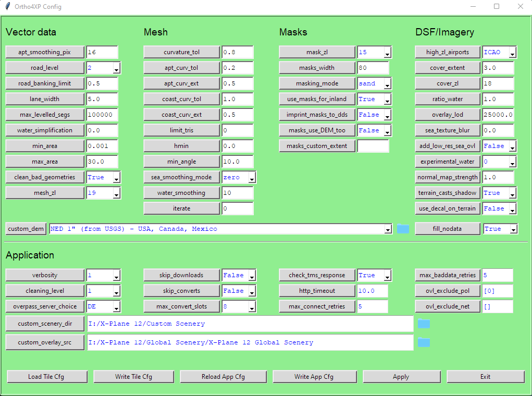532x396 pixels.
Task: Focus the min_area field showing 0.001
Action: (102, 146)
